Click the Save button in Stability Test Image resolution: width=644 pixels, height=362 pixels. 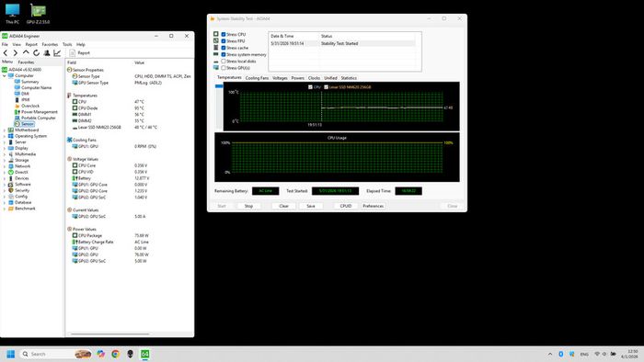(x=311, y=206)
